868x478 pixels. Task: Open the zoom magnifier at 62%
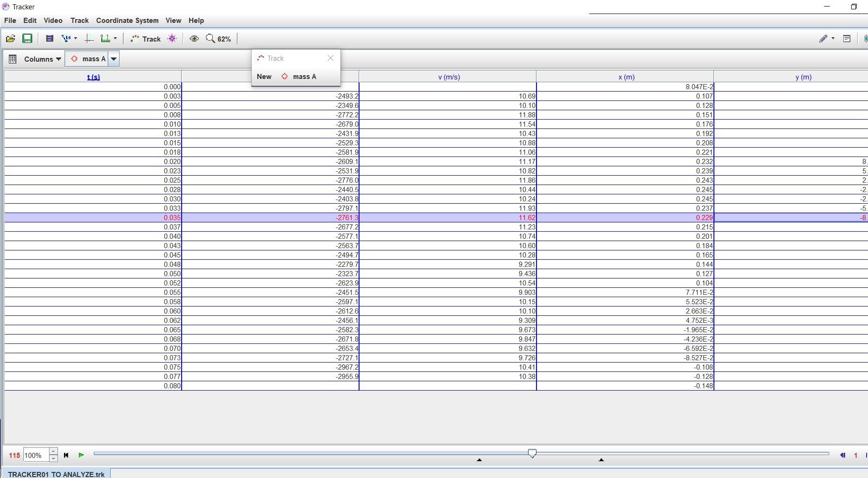click(x=219, y=39)
